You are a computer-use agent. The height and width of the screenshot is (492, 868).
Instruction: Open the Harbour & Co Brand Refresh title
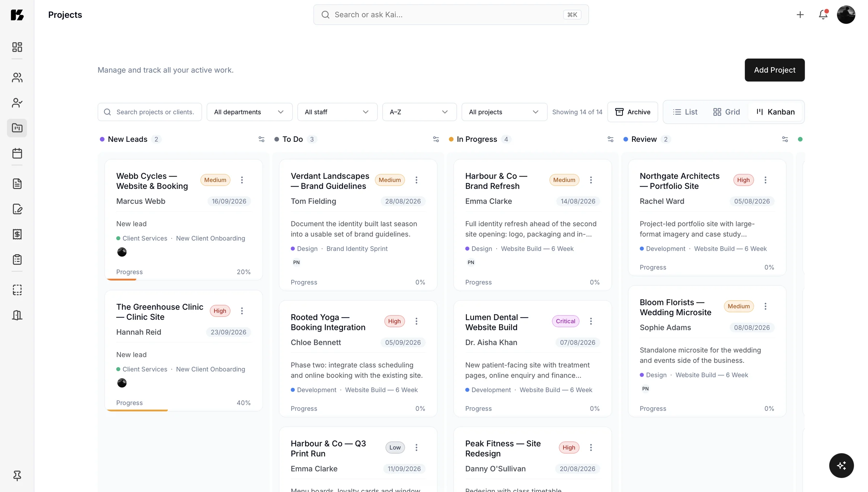(496, 181)
